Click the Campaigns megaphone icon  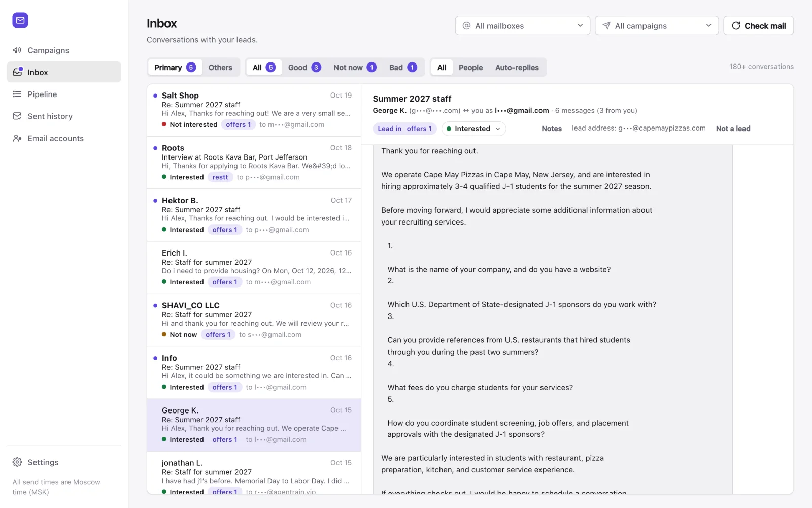[x=17, y=50]
